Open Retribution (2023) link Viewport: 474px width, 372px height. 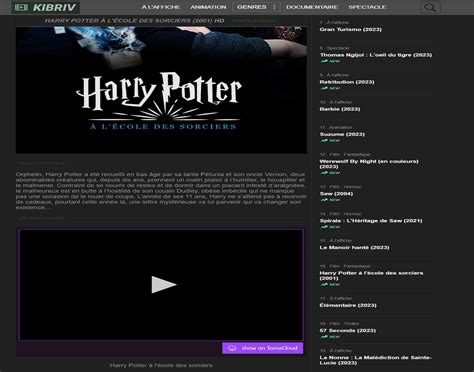point(347,82)
